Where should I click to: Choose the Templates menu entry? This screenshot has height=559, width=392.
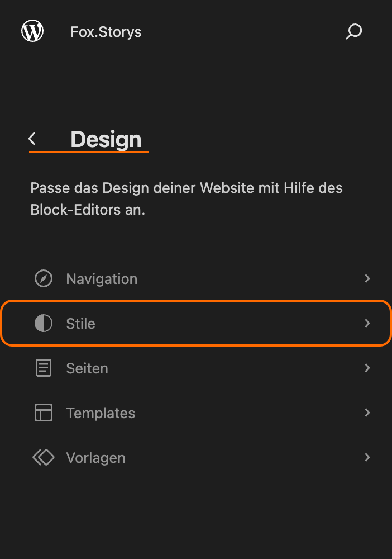(x=101, y=413)
